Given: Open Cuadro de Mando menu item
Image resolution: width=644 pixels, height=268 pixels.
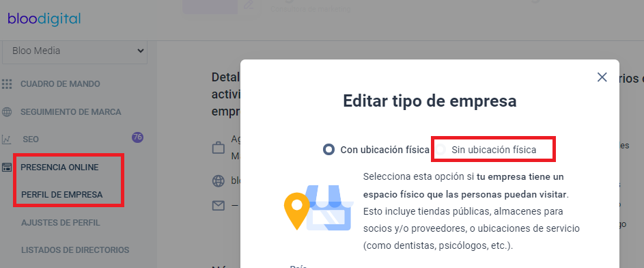Looking at the screenshot, I should (x=60, y=84).
